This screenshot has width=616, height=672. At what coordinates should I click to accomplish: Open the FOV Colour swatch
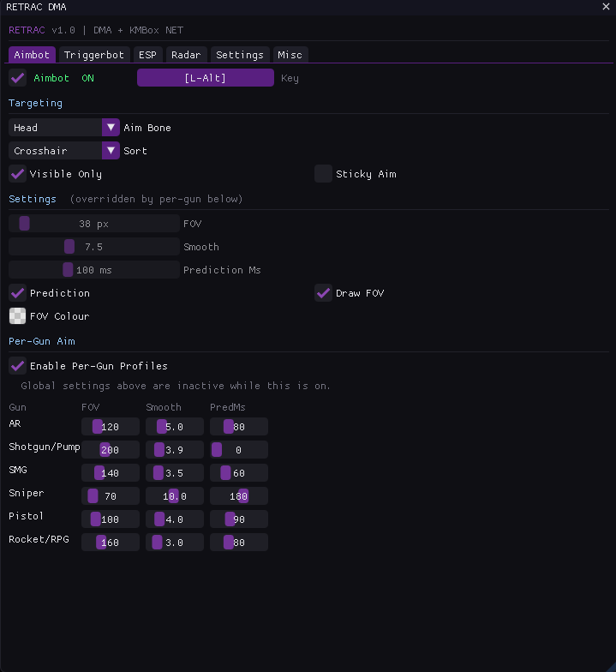pos(17,316)
